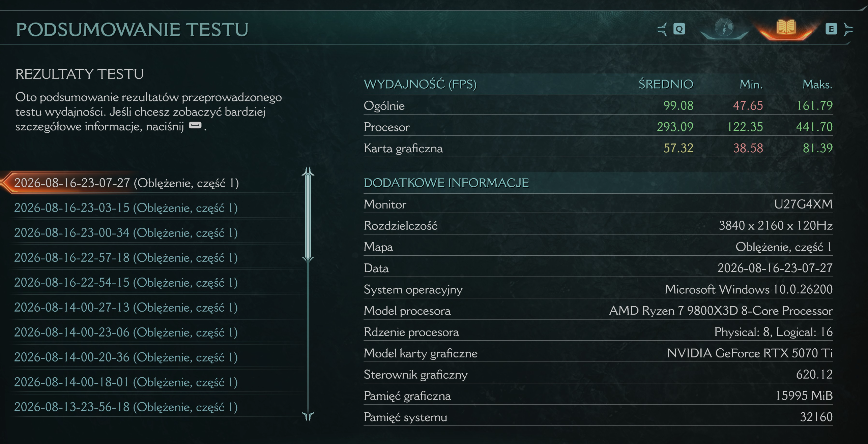Click the scrollbar's top arrow ornament
The height and width of the screenshot is (444, 868).
coord(308,171)
